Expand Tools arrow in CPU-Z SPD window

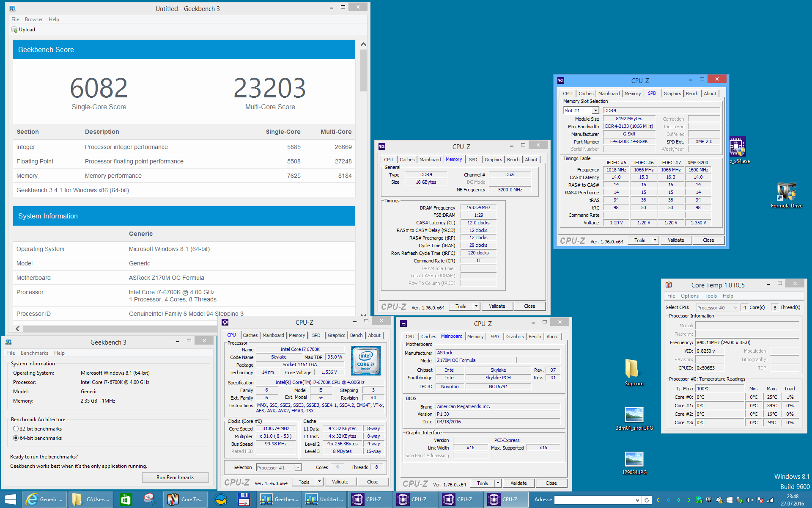(x=655, y=240)
